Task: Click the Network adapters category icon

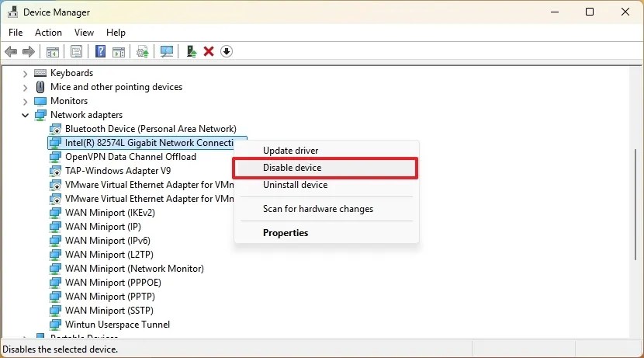Action: 40,115
